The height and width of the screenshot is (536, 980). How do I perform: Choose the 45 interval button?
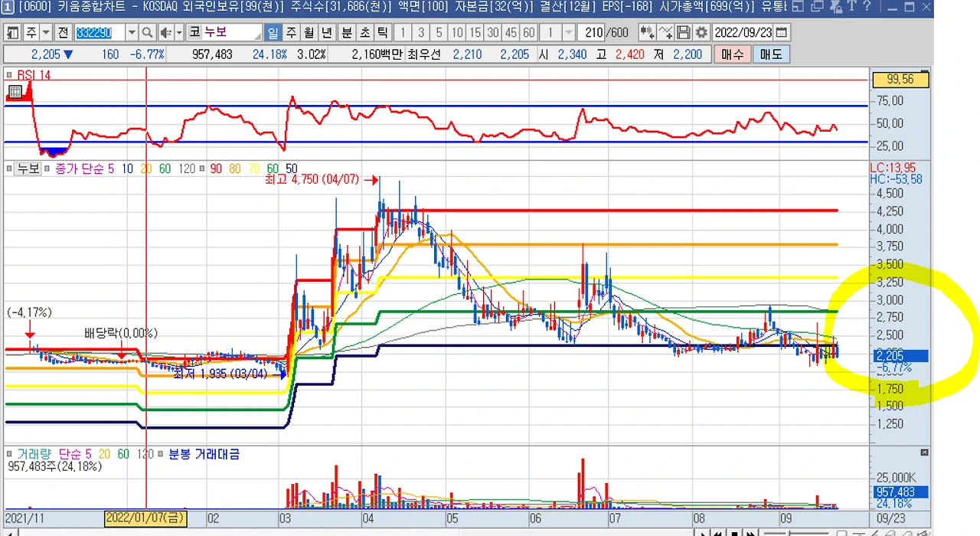[x=511, y=33]
